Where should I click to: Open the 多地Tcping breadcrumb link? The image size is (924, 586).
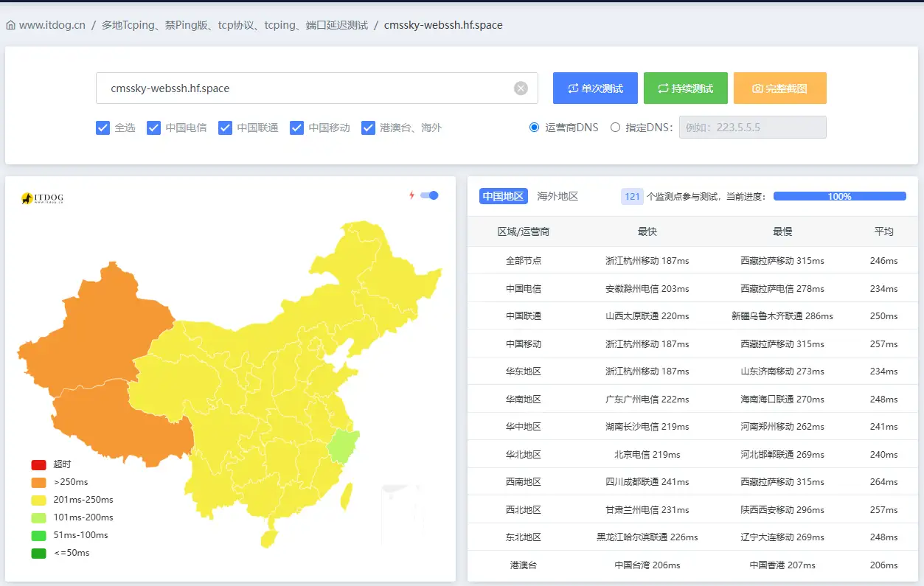coord(235,25)
